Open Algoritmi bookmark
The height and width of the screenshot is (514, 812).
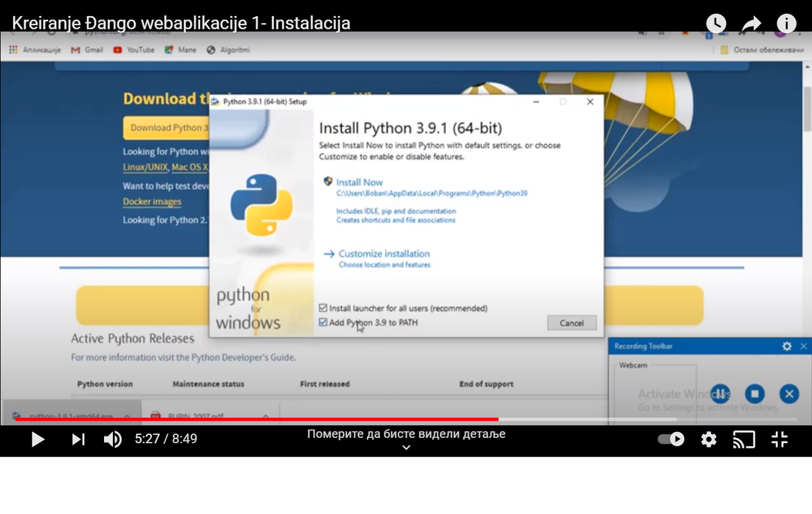coord(228,49)
